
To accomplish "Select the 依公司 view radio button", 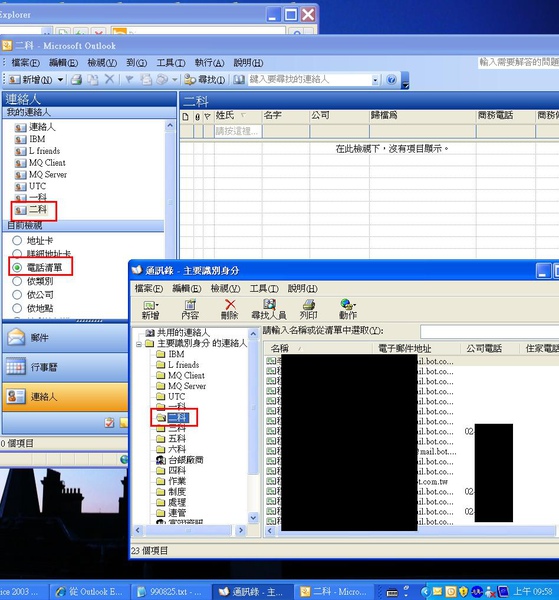I will (17, 295).
